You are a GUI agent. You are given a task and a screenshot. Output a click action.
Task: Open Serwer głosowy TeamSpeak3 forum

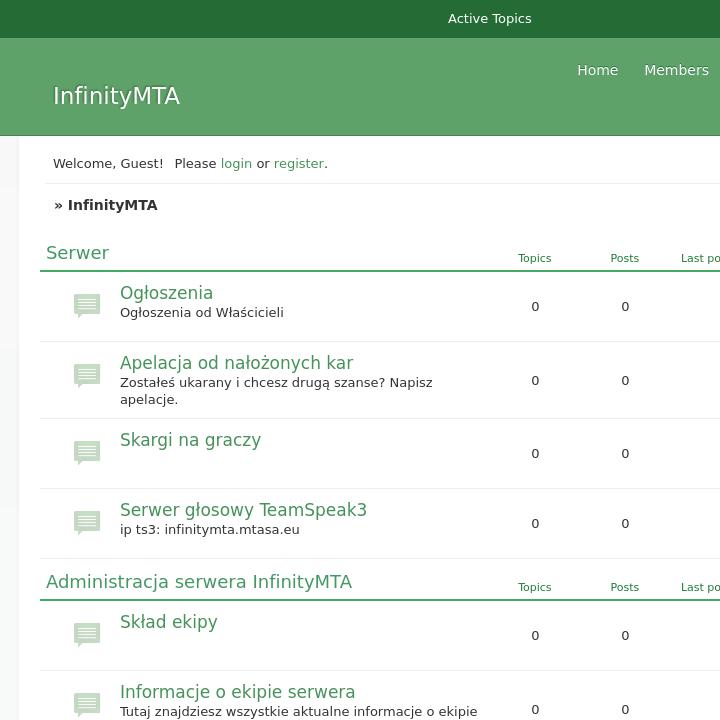[243, 510]
